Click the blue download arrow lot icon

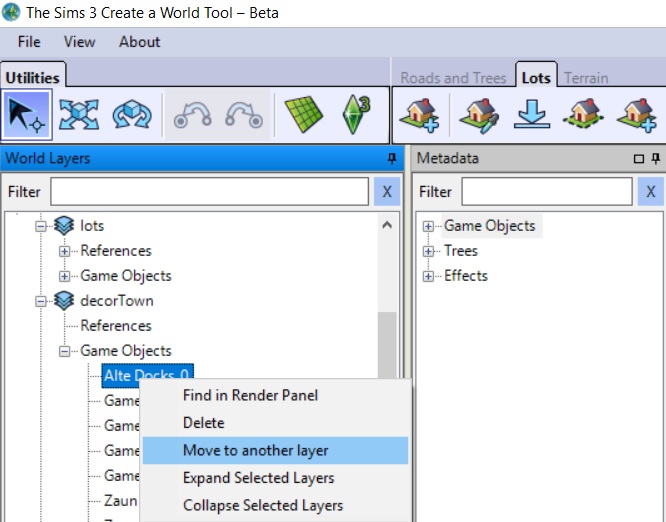coord(531,115)
